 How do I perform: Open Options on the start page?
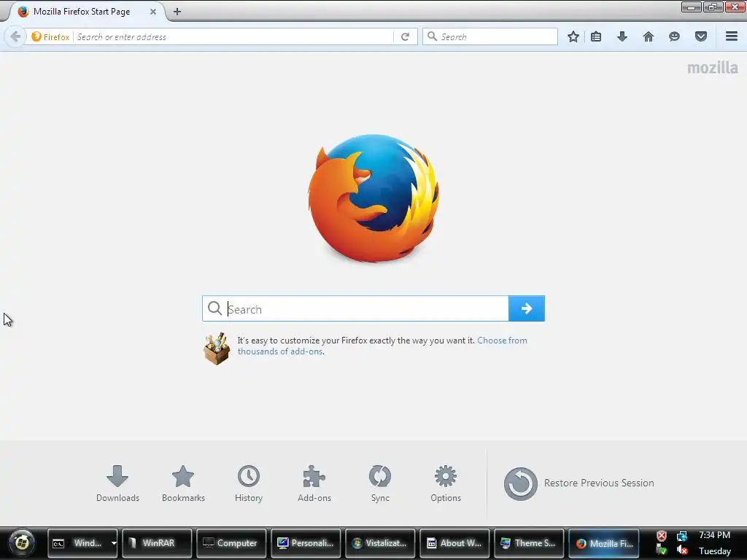(446, 484)
